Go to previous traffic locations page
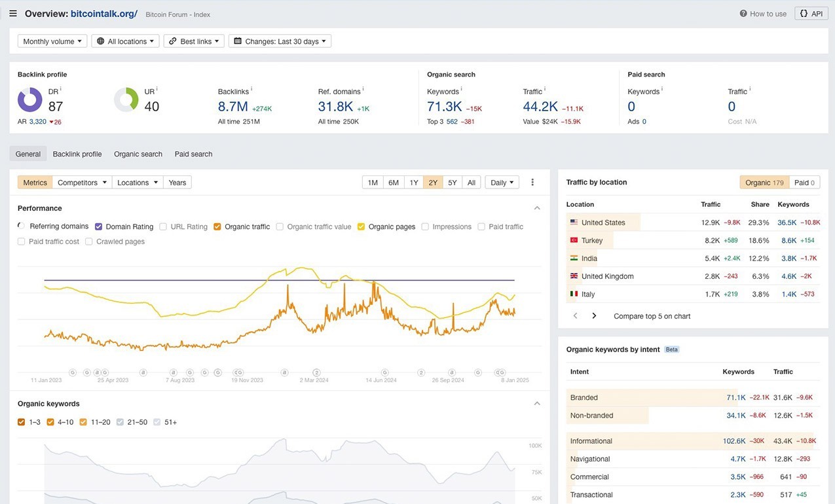Image resolution: width=835 pixels, height=504 pixels. point(576,316)
